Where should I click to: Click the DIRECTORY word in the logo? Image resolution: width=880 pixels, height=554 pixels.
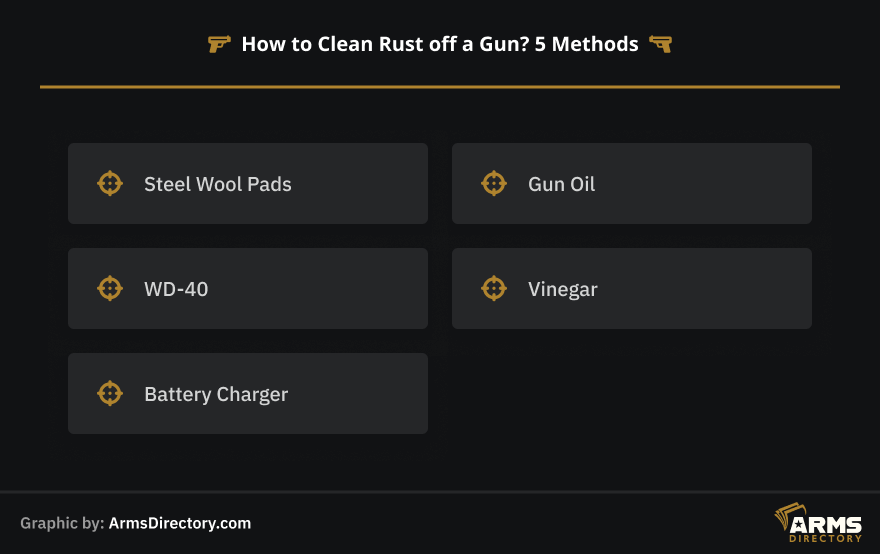(x=826, y=538)
